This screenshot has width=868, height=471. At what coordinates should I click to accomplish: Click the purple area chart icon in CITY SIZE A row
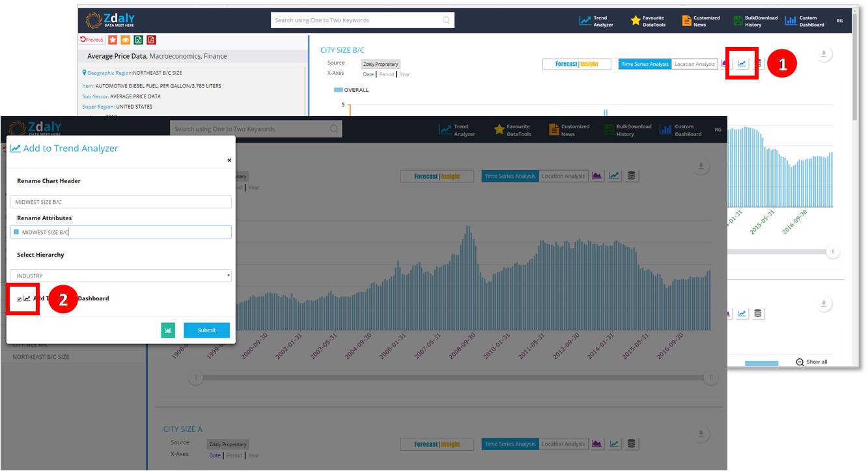596,444
